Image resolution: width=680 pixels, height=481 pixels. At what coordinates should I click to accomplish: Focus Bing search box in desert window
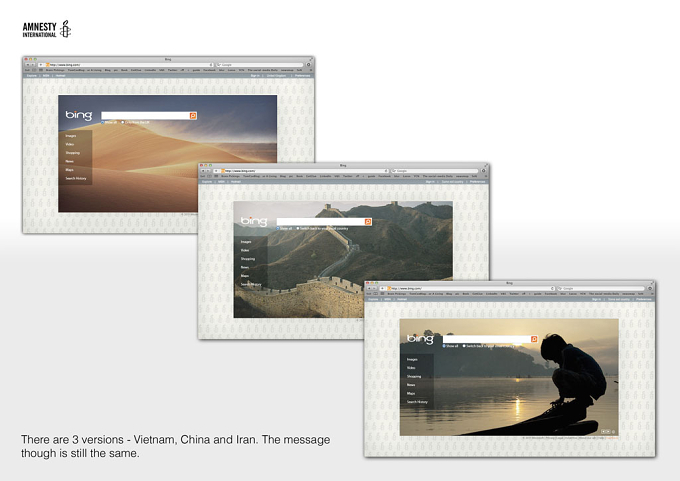pos(145,115)
